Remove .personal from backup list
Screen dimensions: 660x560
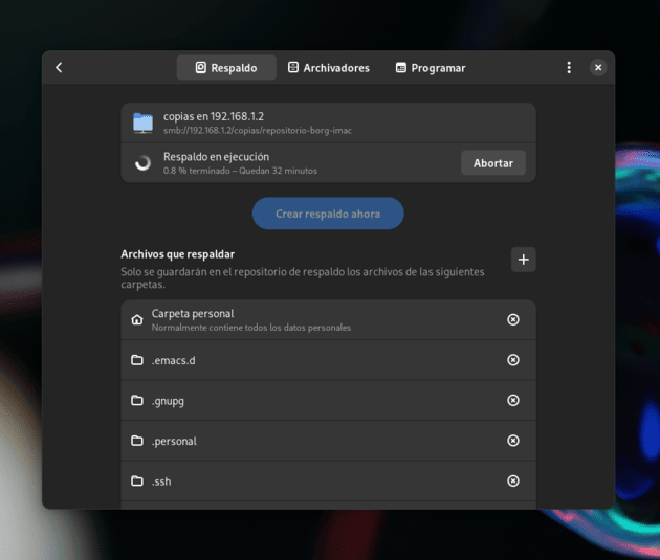[x=513, y=441]
